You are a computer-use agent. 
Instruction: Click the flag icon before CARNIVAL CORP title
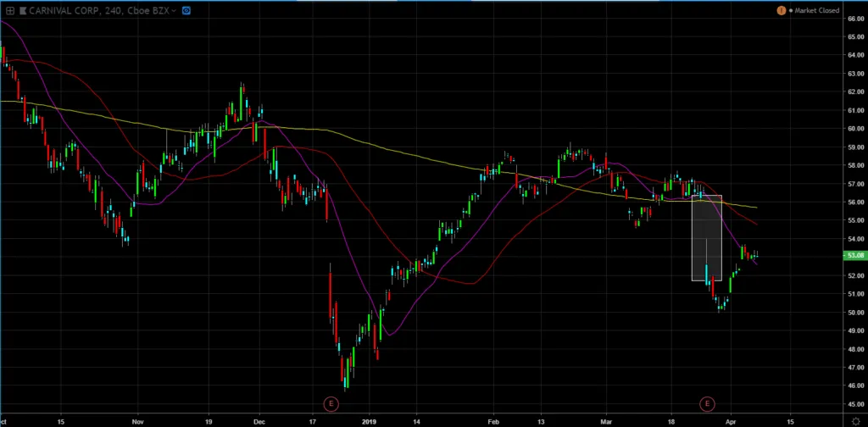pos(23,10)
